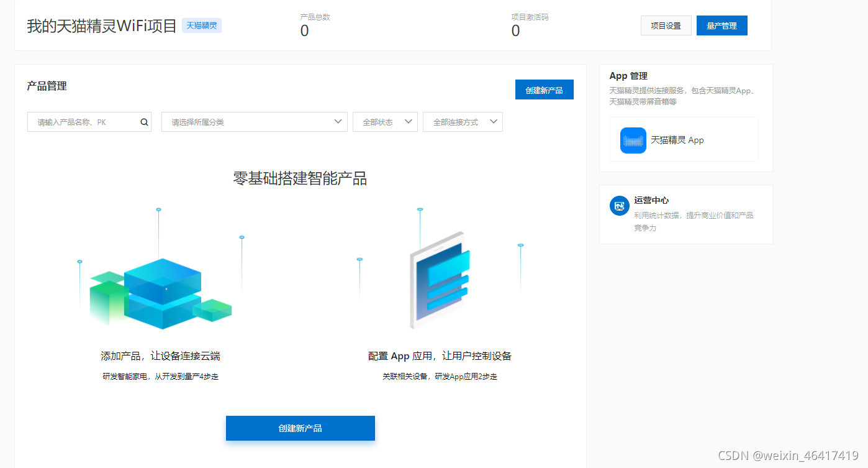Click the 产品管理 heading
Image resolution: width=868 pixels, height=468 pixels.
pyautogui.click(x=47, y=86)
